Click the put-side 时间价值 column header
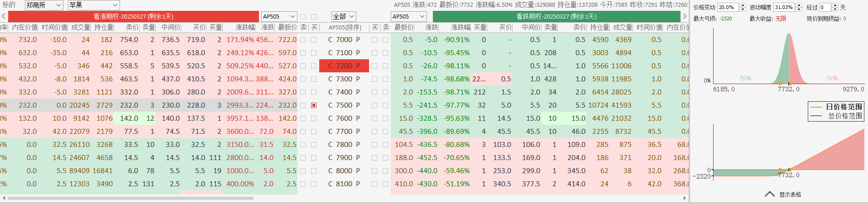This screenshot has height=203, width=868. coord(649,27)
